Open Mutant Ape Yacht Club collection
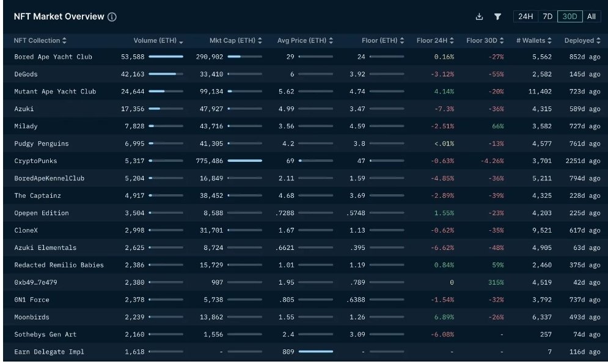 click(55, 92)
